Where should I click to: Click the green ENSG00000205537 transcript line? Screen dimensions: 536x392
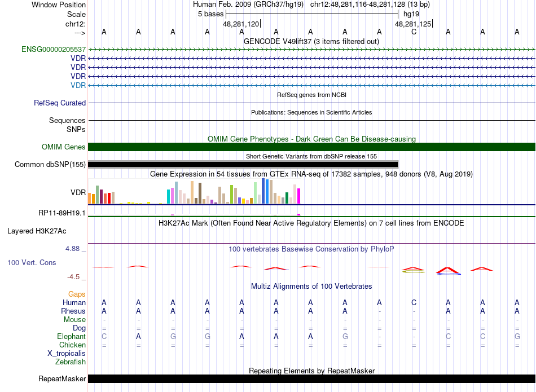tap(312, 49)
